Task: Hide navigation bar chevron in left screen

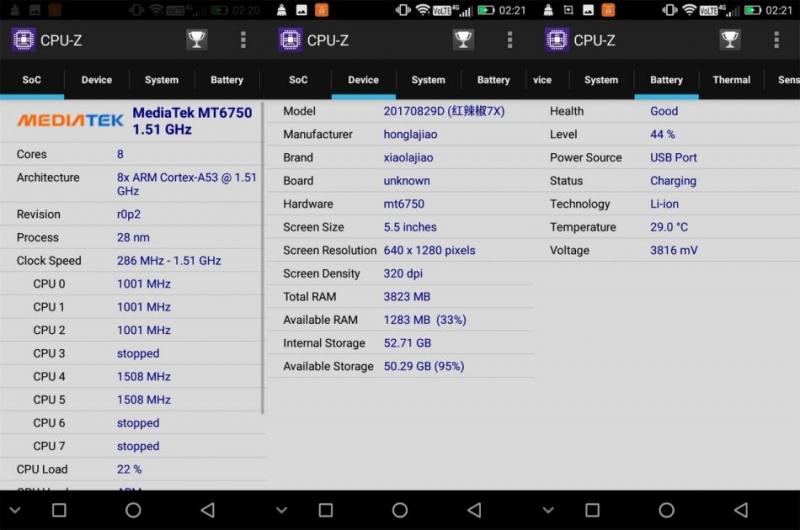Action: pyautogui.click(x=15, y=510)
